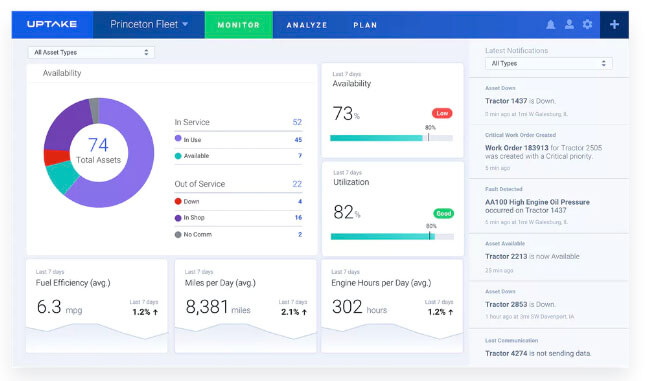Screen dimensions: 649x381
Task: Open the notifications bell icon
Action: pos(550,24)
